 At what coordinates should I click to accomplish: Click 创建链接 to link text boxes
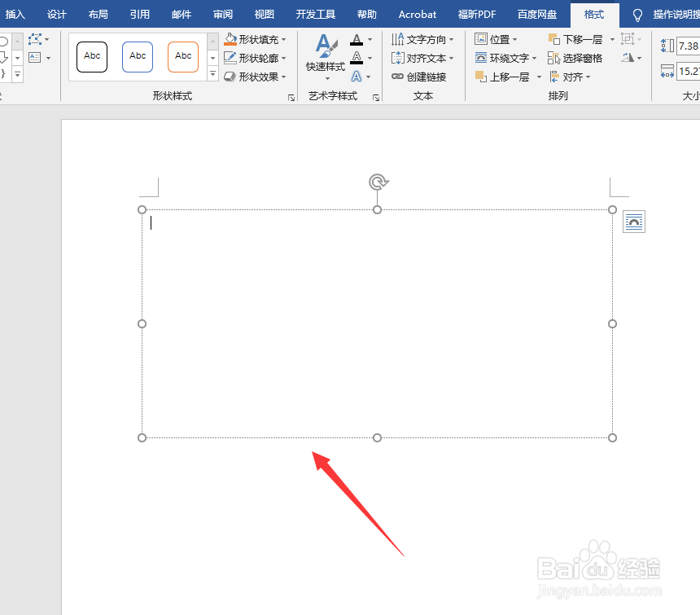pos(418,77)
